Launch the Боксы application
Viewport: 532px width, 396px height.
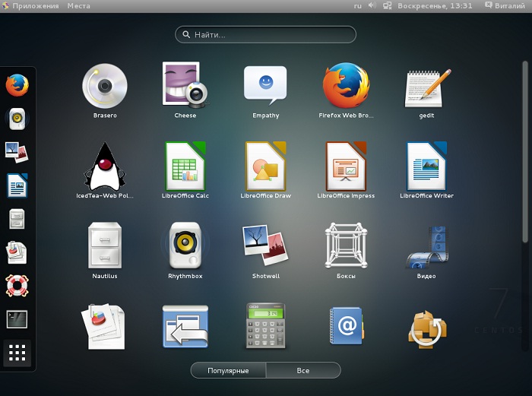click(x=346, y=246)
